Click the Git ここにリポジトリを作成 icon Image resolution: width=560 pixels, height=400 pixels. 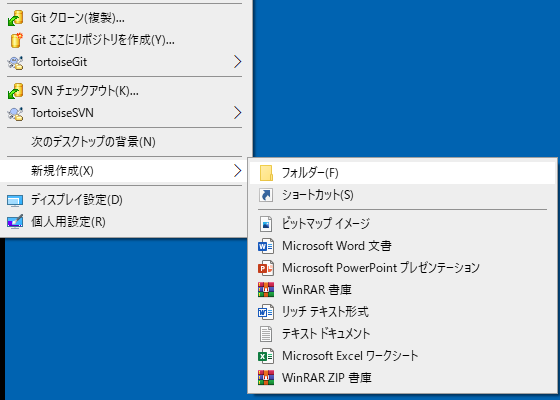16,40
